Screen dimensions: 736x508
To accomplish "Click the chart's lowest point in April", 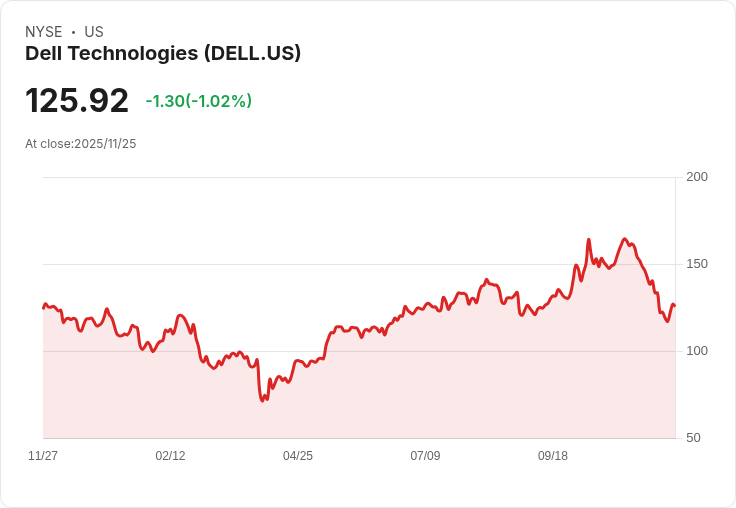I will [x=262, y=400].
